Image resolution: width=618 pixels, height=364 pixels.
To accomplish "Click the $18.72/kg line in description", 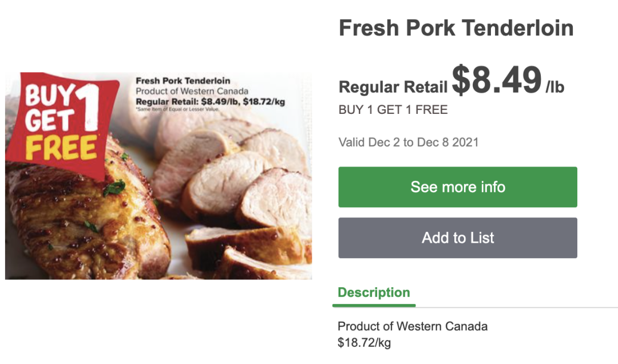I will [x=365, y=343].
